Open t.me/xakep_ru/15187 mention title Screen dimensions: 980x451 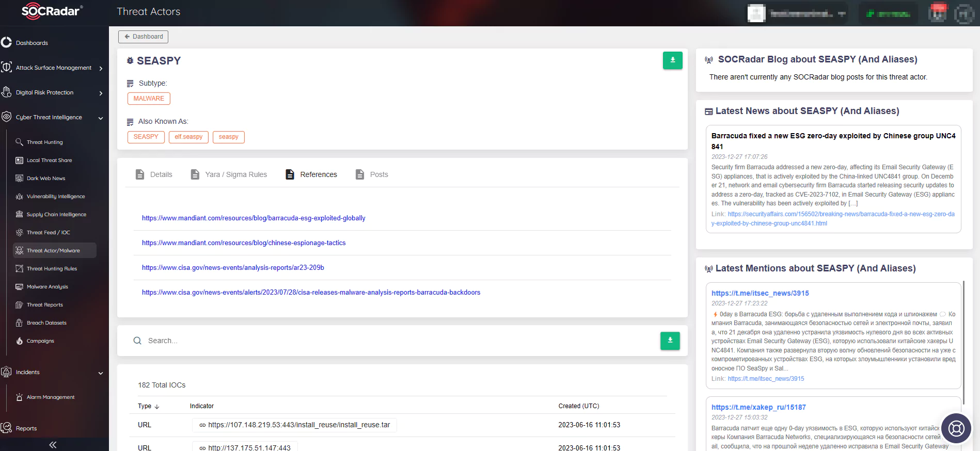click(x=758, y=407)
